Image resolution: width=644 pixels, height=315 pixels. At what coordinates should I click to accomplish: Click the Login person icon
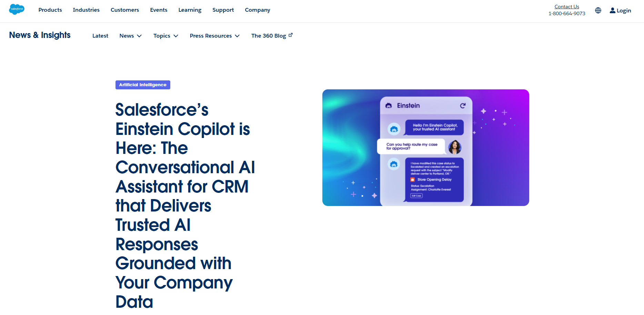(x=613, y=10)
